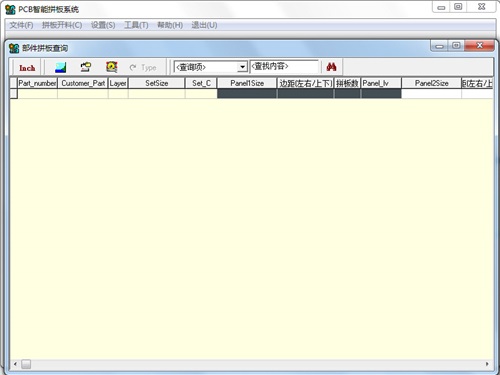Click the Type refresh button
This screenshot has width=500, height=375.
pyautogui.click(x=143, y=68)
